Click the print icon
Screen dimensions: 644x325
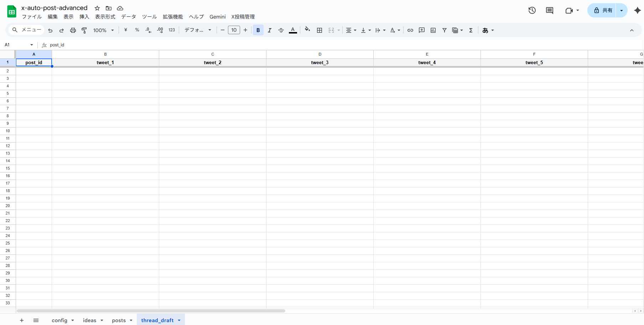point(73,30)
